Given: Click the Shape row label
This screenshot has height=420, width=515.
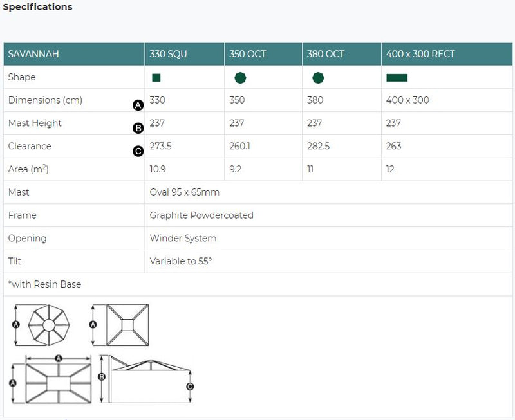Looking at the screenshot, I should click(x=22, y=77).
